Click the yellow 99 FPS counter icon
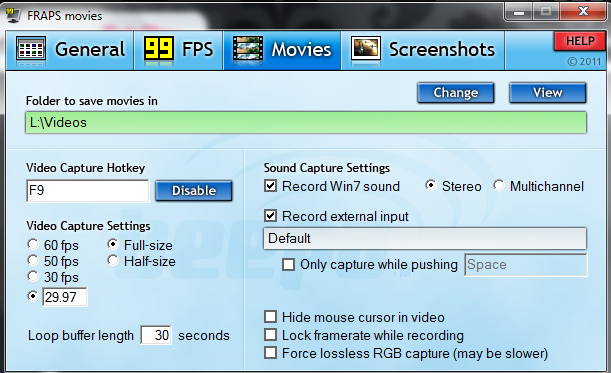611x373 pixels. coord(158,48)
